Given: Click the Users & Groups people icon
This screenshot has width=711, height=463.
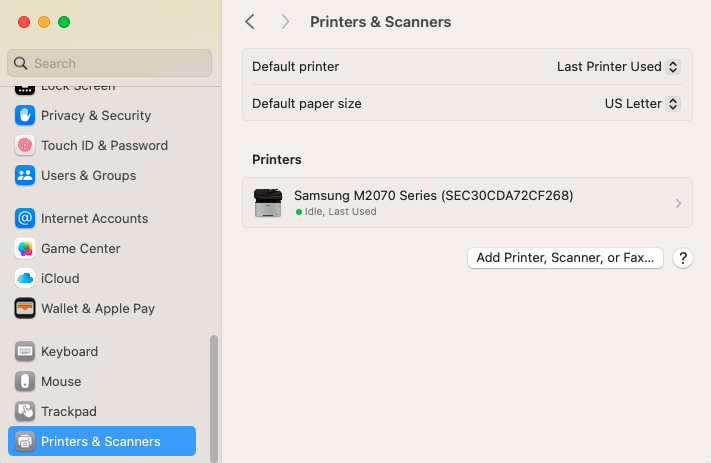Looking at the screenshot, I should click(x=25, y=175).
